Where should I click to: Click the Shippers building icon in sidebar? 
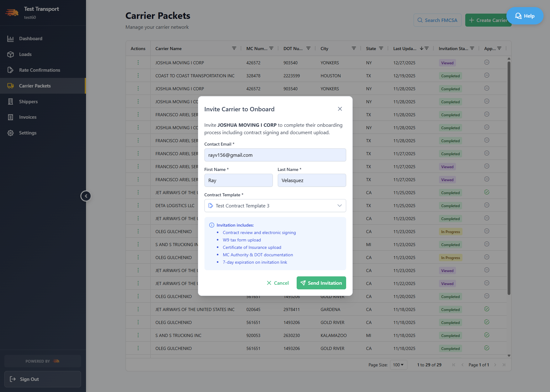click(11, 101)
